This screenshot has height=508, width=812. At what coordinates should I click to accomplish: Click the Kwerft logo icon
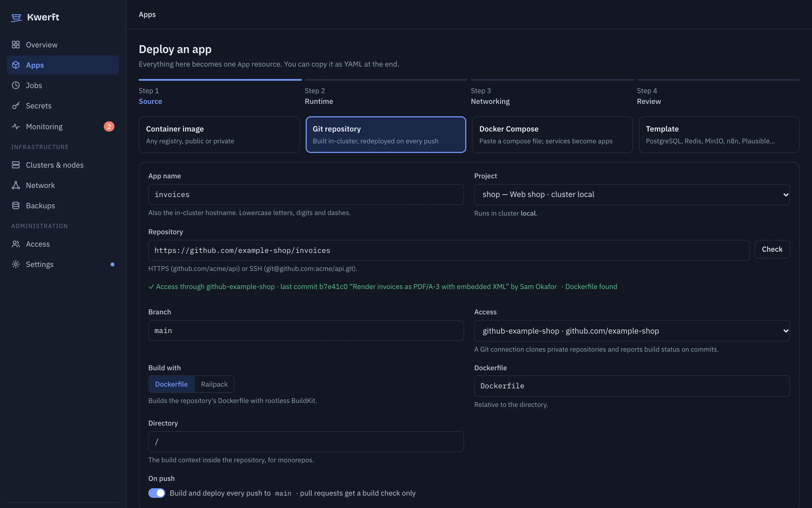(16, 17)
